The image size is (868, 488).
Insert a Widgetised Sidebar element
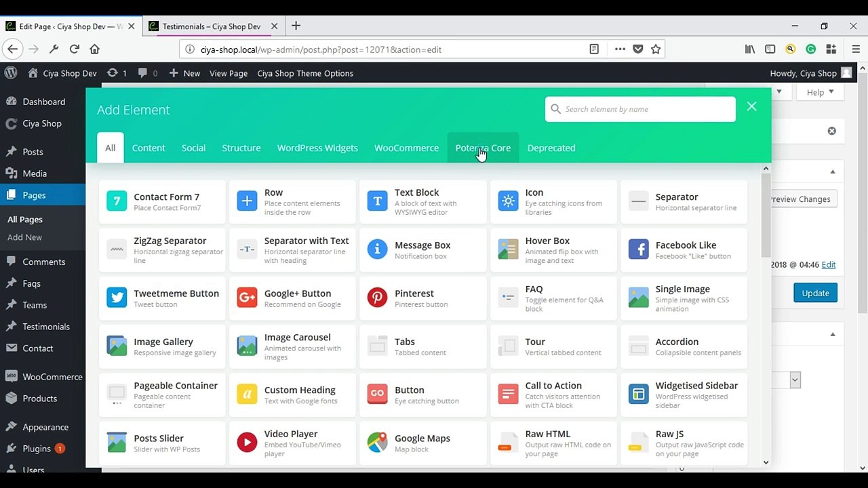684,394
